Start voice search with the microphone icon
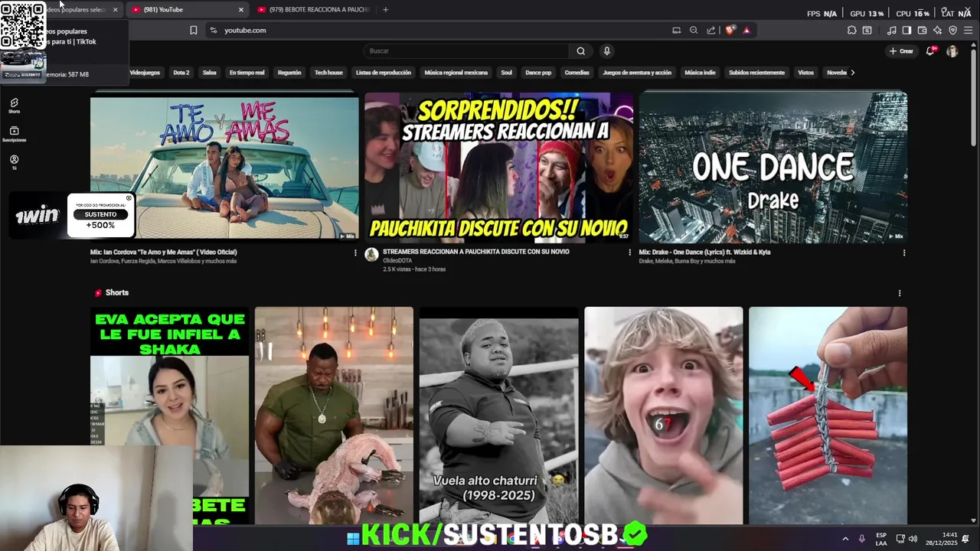Image resolution: width=980 pixels, height=551 pixels. (x=606, y=51)
